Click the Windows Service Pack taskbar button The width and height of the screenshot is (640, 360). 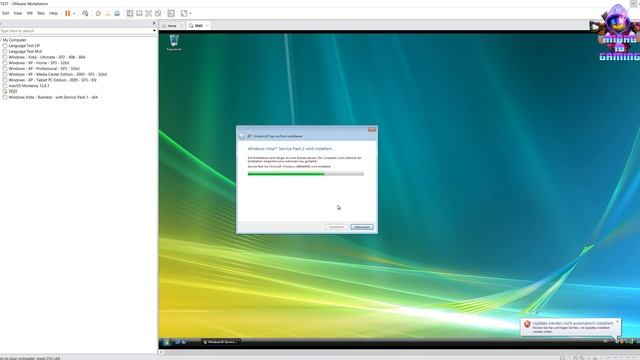coord(220,342)
